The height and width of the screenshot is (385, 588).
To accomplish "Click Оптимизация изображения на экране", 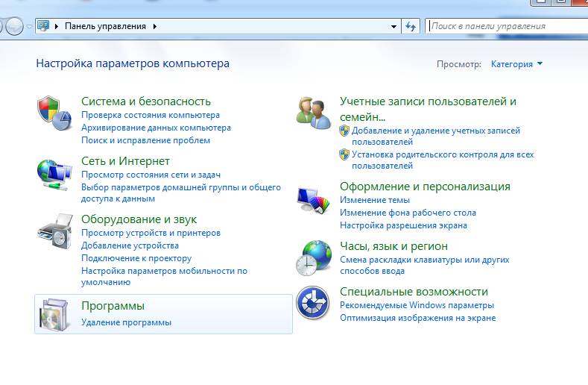I will pyautogui.click(x=418, y=318).
